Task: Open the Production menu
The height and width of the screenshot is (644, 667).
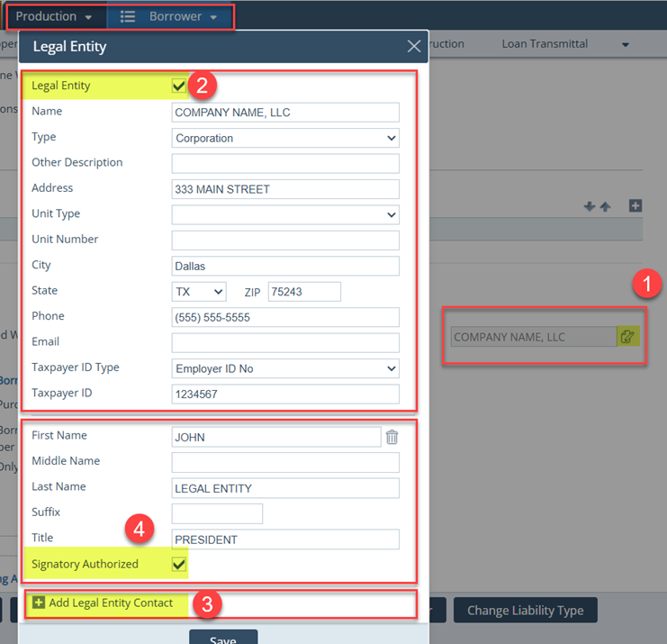Action: click(53, 17)
